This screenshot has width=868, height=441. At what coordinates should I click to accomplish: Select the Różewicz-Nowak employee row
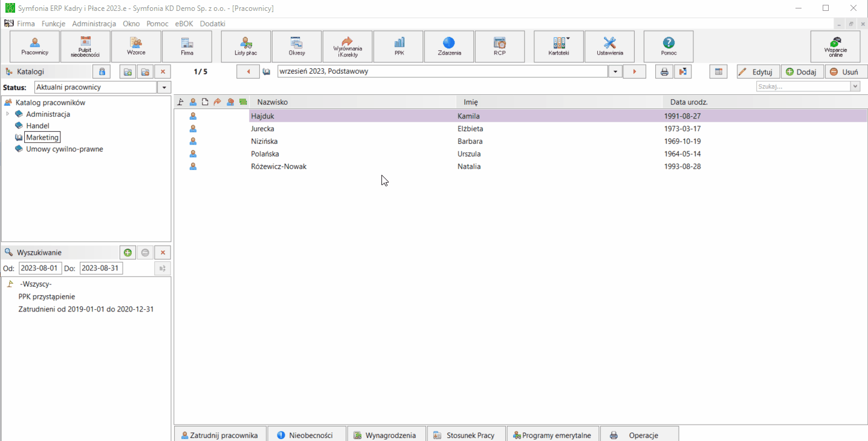click(520, 166)
